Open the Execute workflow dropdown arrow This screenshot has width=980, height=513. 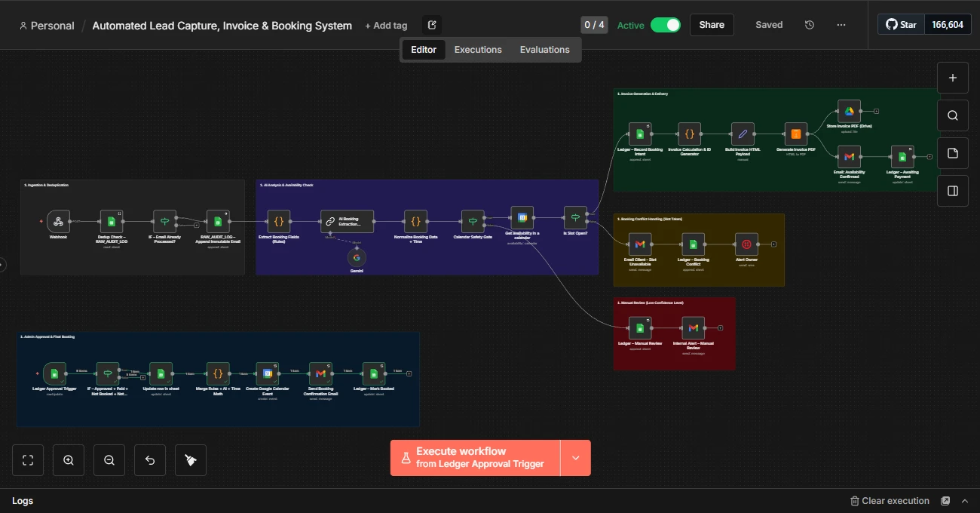coord(575,457)
